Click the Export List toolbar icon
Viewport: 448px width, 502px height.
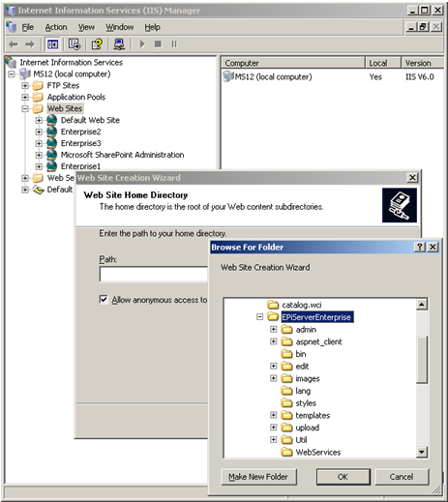(75, 44)
